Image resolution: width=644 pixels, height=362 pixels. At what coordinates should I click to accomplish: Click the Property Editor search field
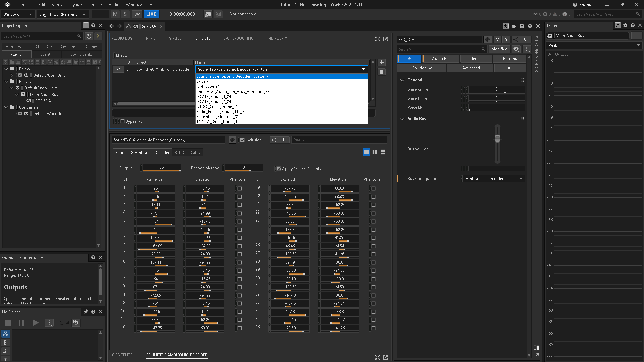[442, 49]
